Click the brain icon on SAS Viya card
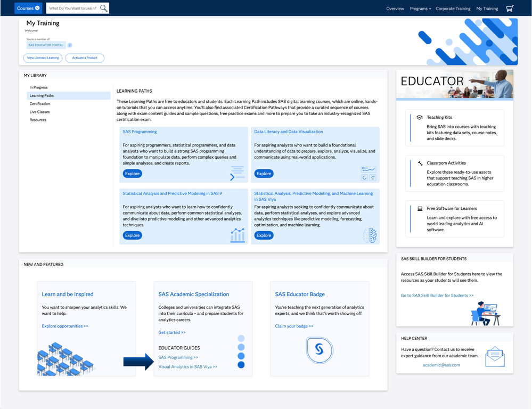Image resolution: width=532 pixels, height=409 pixels. click(x=370, y=235)
